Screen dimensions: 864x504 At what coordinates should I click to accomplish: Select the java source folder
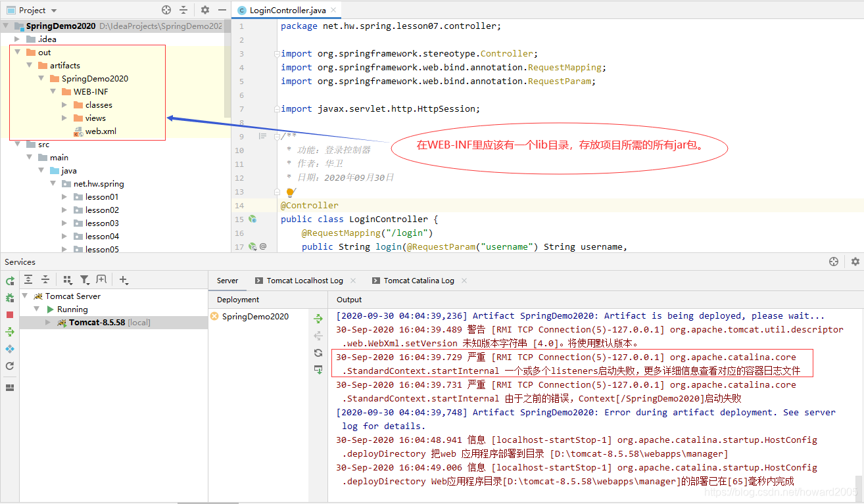[x=69, y=171]
